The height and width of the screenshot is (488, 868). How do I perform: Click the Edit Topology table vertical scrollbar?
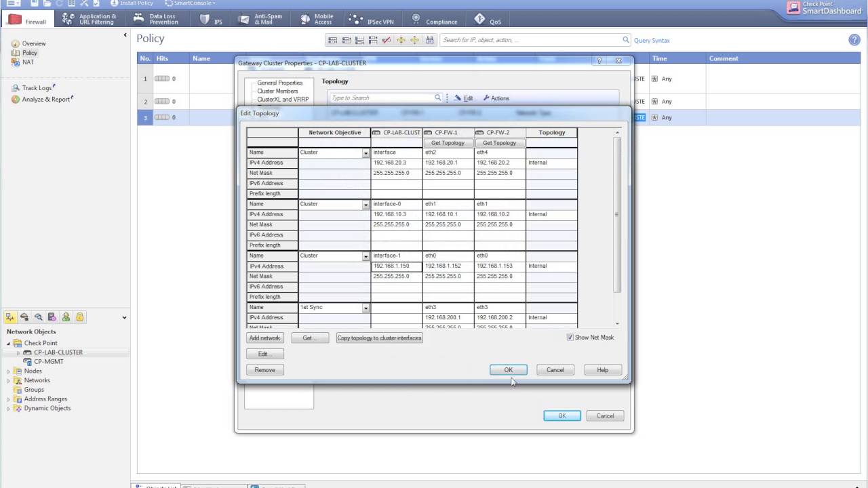point(617,216)
